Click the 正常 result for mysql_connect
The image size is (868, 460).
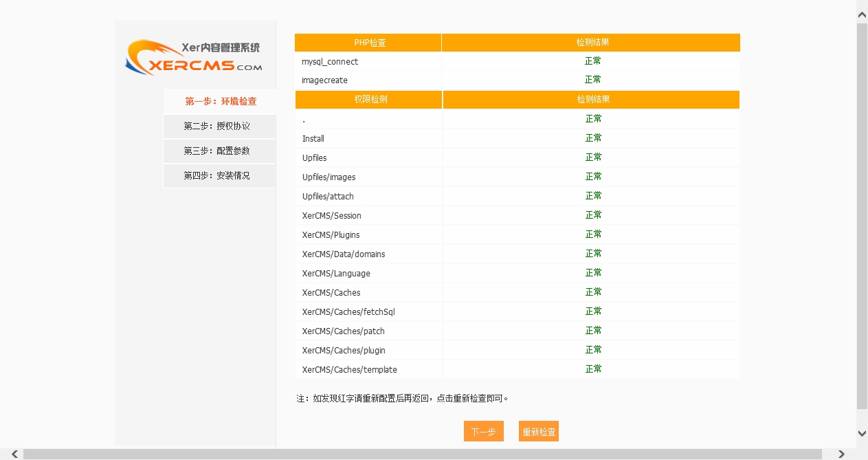pyautogui.click(x=593, y=61)
